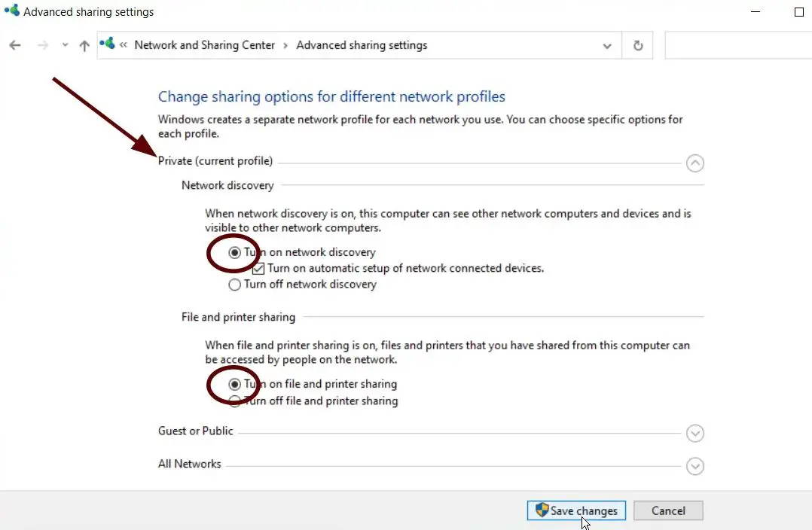Click the Back navigation arrow
The width and height of the screenshot is (812, 530).
point(15,46)
